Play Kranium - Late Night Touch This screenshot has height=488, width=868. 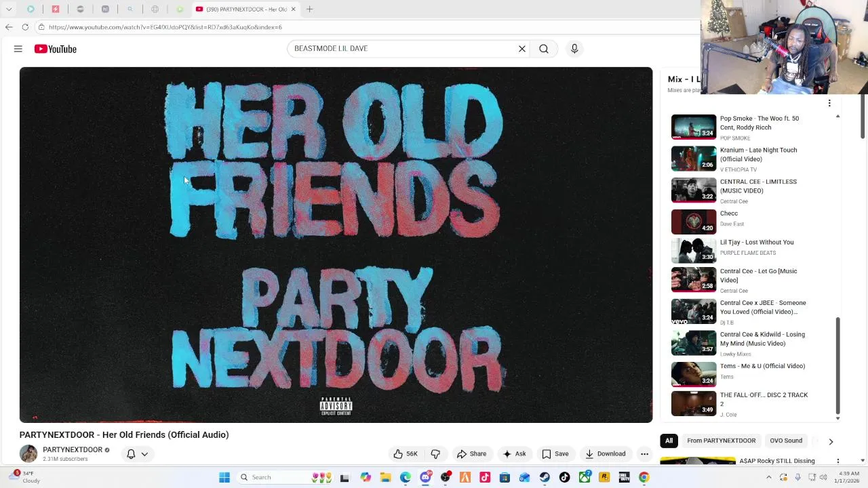coord(694,159)
